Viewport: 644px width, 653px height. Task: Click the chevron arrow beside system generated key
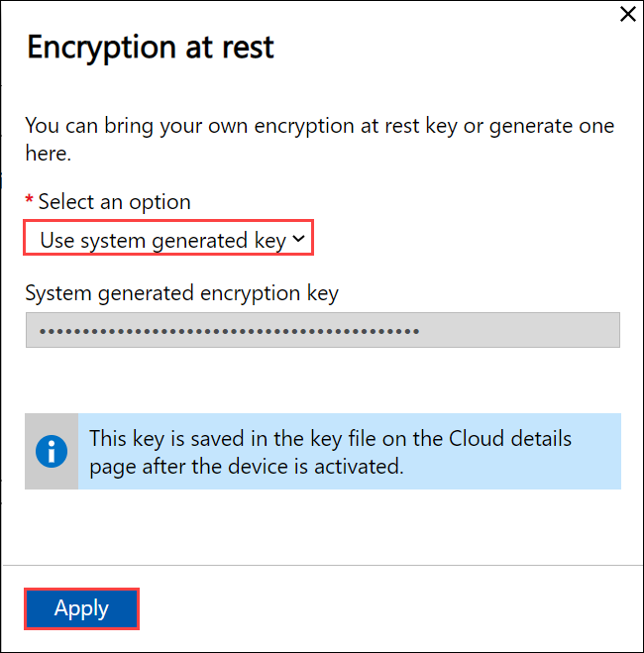pos(297,240)
